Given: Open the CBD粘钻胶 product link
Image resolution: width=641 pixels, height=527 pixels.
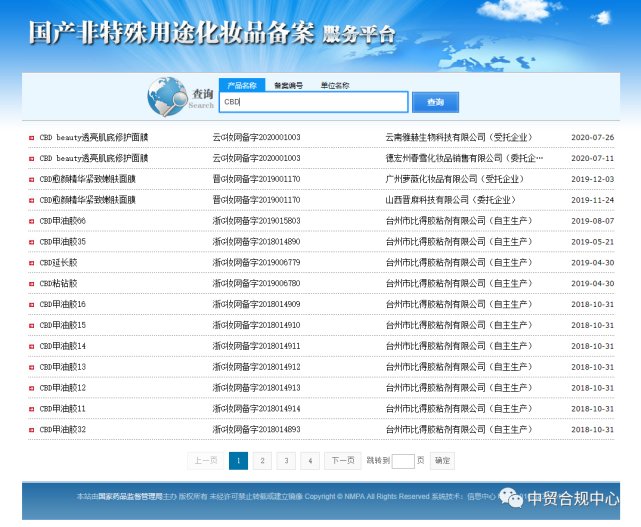Looking at the screenshot, I should 58,283.
